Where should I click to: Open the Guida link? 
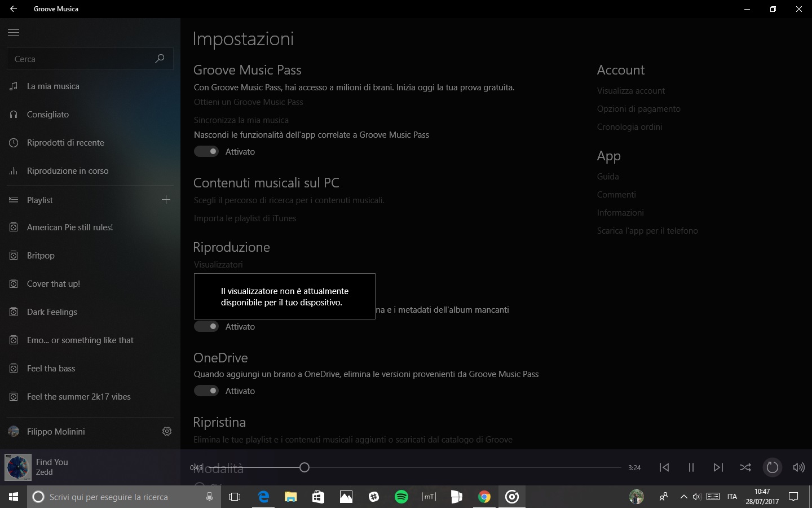(608, 177)
